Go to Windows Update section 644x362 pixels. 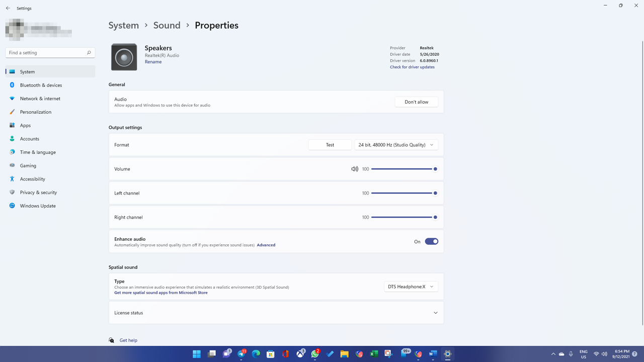38,206
